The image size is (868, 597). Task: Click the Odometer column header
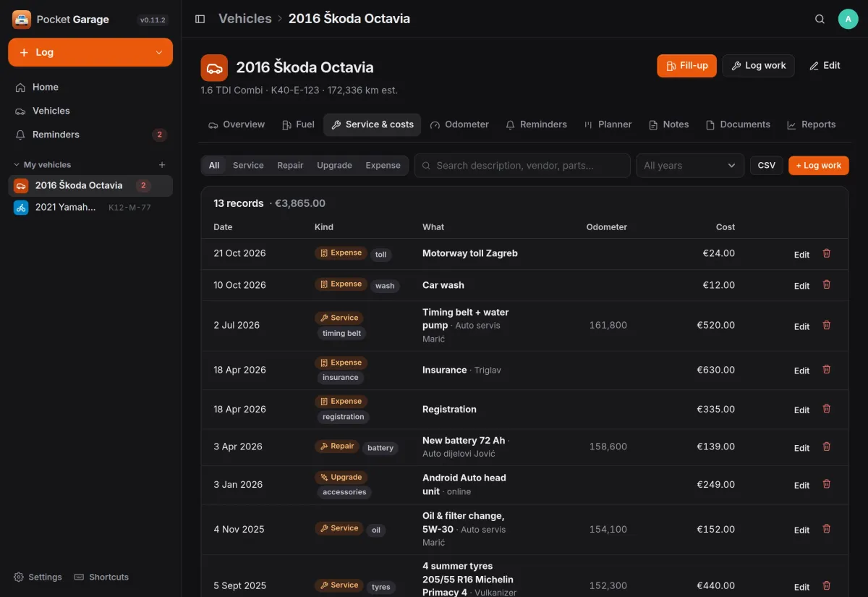(x=607, y=227)
